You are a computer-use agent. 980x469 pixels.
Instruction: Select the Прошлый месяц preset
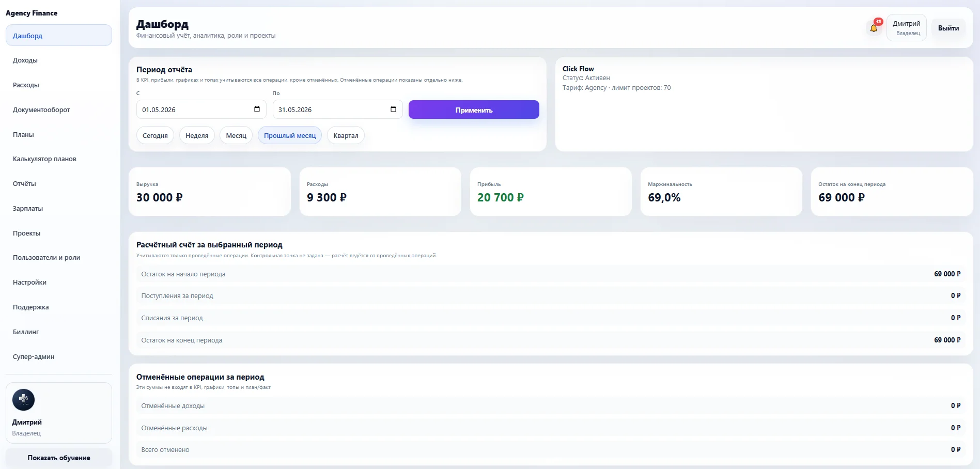(x=290, y=135)
